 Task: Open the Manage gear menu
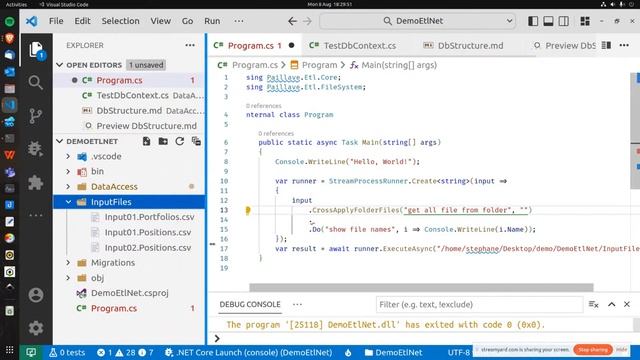(x=36, y=328)
